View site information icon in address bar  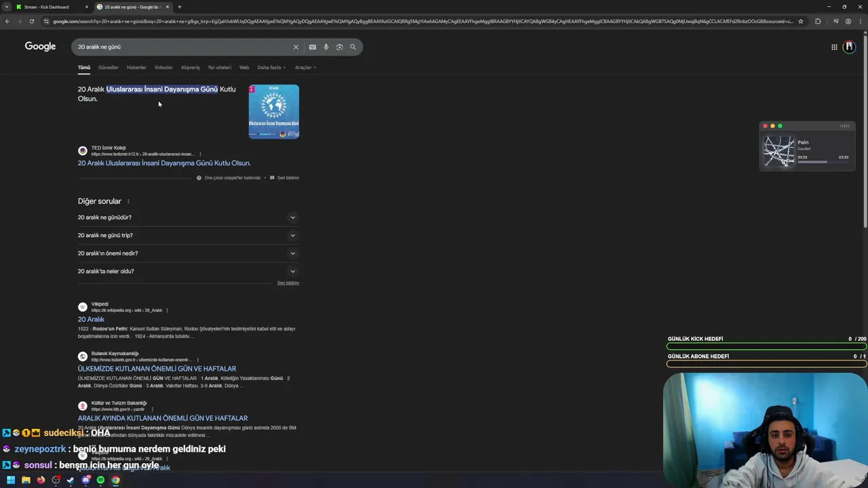click(x=46, y=21)
